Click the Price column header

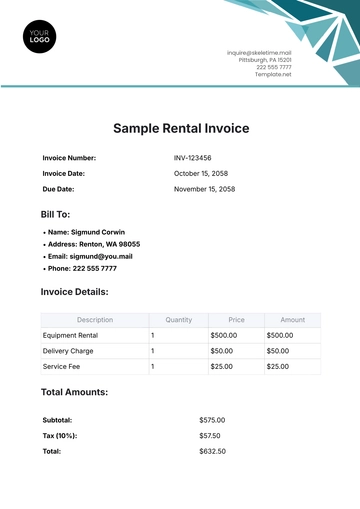pos(236,320)
